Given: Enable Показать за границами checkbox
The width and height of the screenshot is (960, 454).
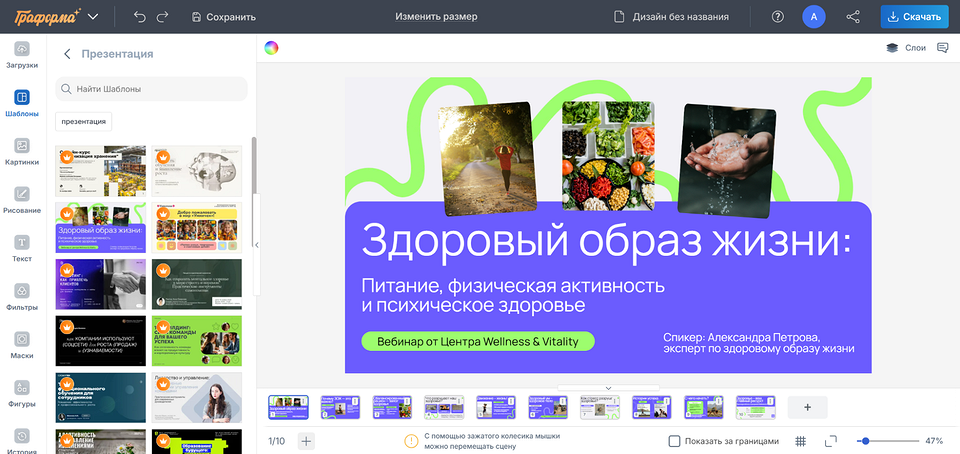Looking at the screenshot, I should point(674,441).
